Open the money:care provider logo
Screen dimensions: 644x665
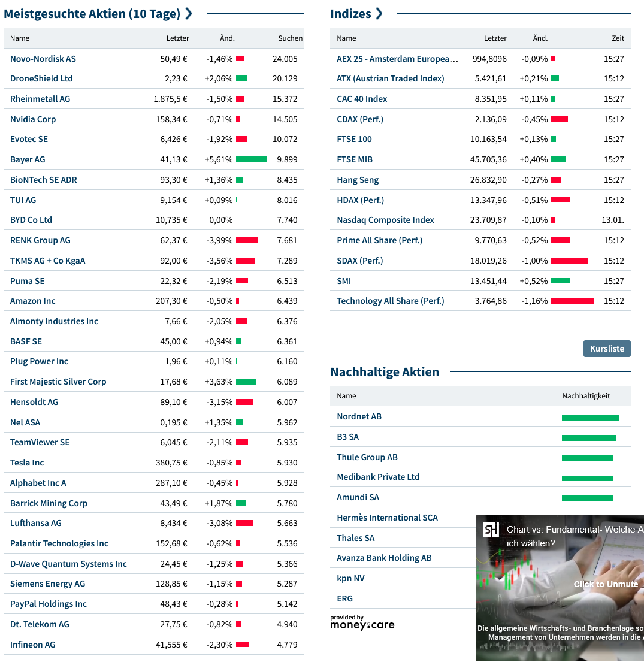[x=362, y=622]
